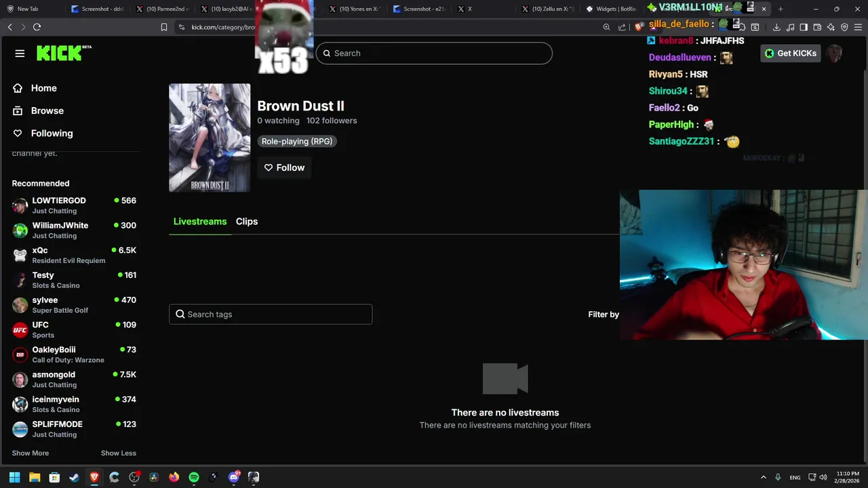Open a new browser tab
Viewport: 868px width, 488px height.
(x=781, y=9)
